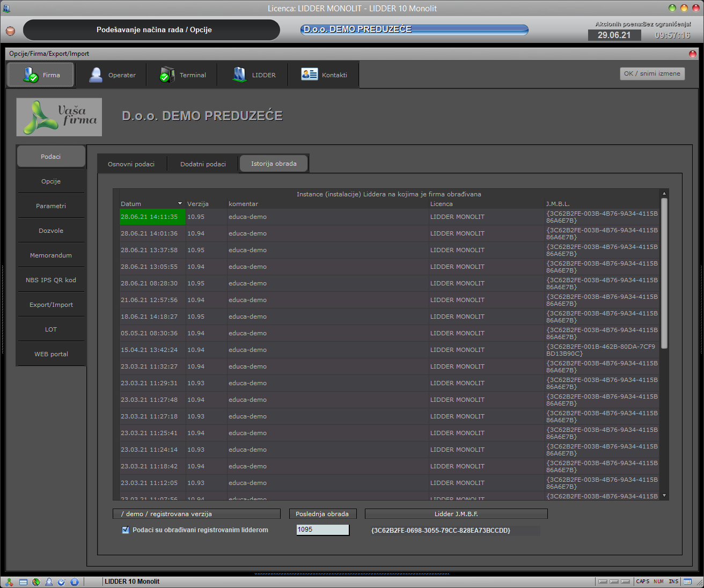Select Opcije in the side menu
Screen dimensions: 704x588
(x=51, y=181)
